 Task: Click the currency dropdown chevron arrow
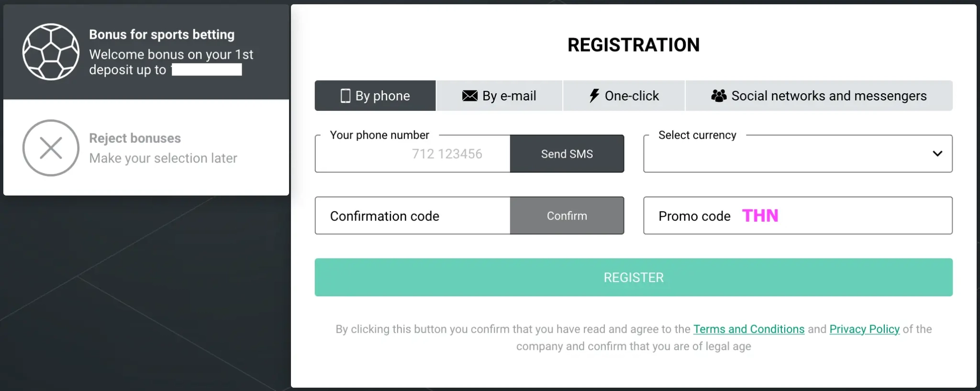point(937,153)
